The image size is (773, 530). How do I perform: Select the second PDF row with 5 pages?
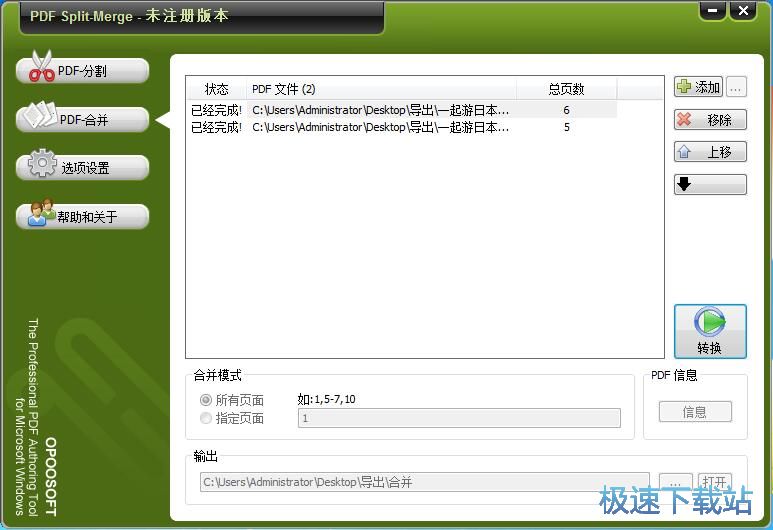pos(402,127)
